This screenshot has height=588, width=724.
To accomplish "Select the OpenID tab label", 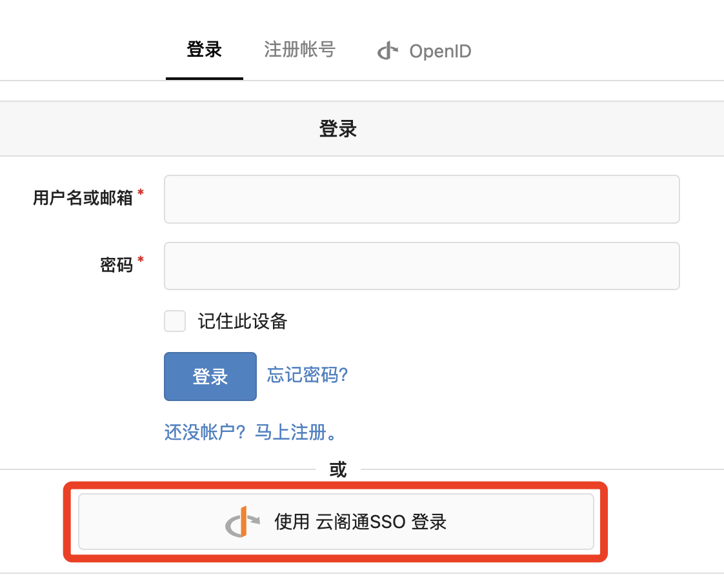I will click(x=440, y=52).
